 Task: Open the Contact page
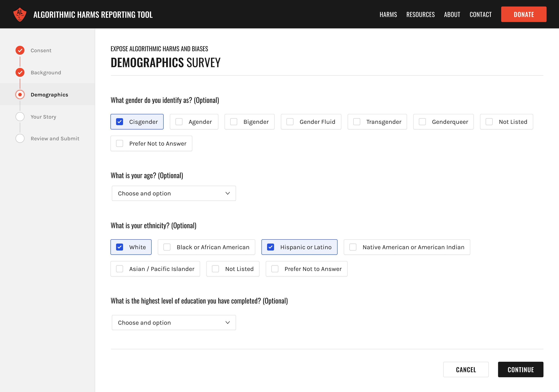click(481, 15)
